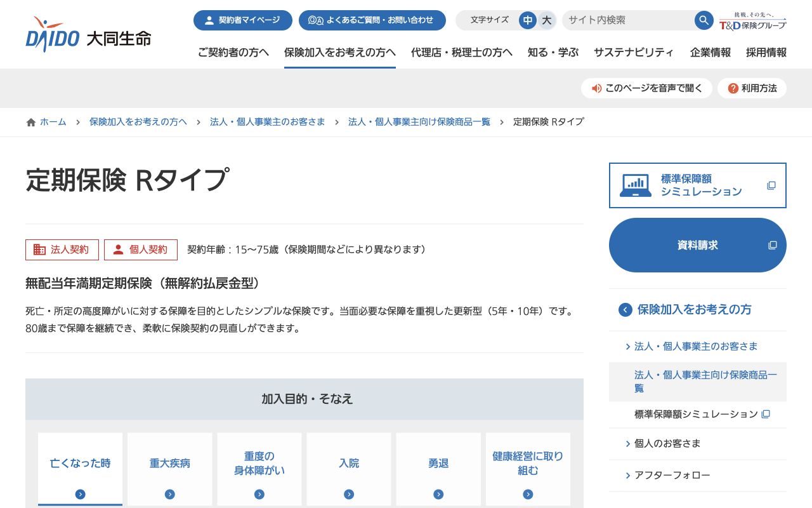Image resolution: width=812 pixels, height=508 pixels.
Task: Expand 法人・個人事業主のお客さま sidebar item
Action: (698, 346)
